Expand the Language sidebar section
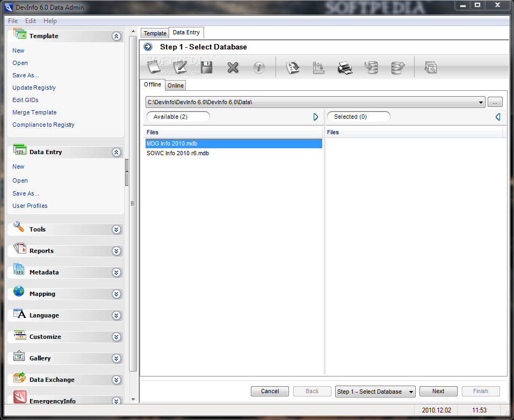514x420 pixels. pyautogui.click(x=117, y=315)
